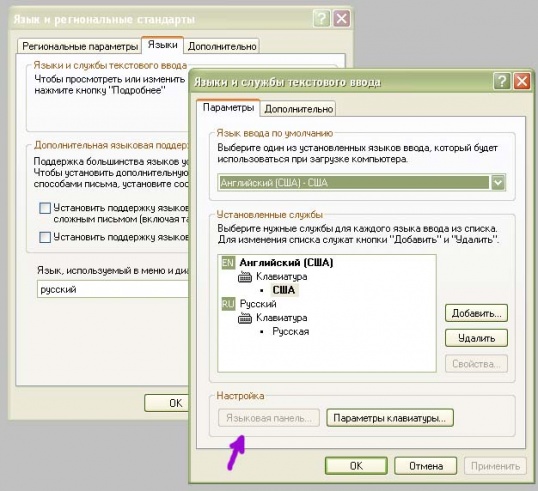
Task: Tick the second Установить поддержку языков checkbox
Action: (x=45, y=237)
